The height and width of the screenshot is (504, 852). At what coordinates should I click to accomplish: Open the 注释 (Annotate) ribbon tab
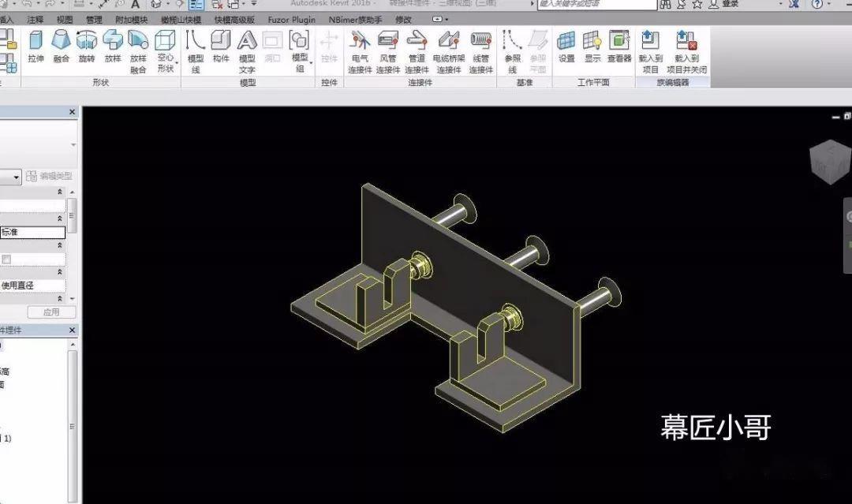[x=35, y=20]
